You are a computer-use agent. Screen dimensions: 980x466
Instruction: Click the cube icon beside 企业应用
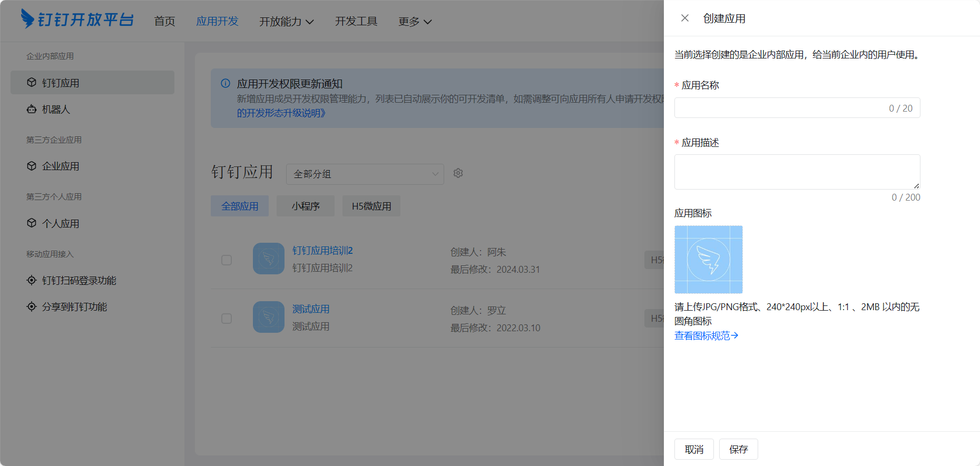(x=32, y=166)
